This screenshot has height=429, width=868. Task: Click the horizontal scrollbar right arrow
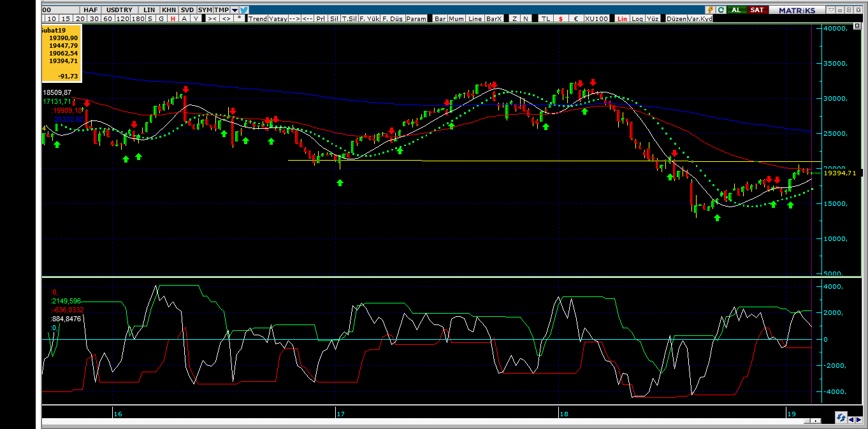(x=816, y=421)
